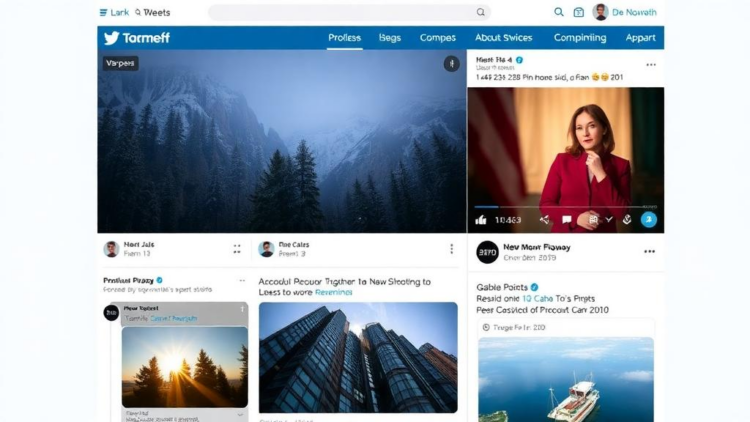The height and width of the screenshot is (422, 750).
Task: Click the Mort Jals name
Action: (139, 244)
